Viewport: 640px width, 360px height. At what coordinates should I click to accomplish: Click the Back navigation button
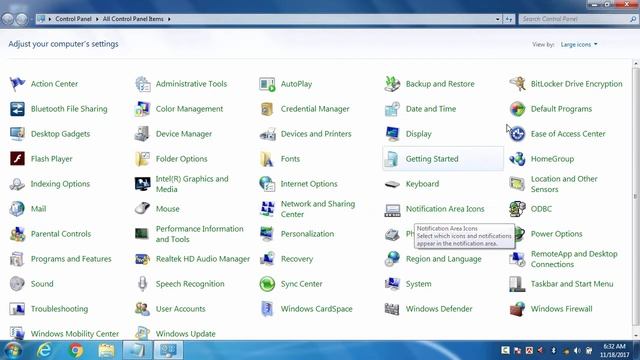coord(8,19)
